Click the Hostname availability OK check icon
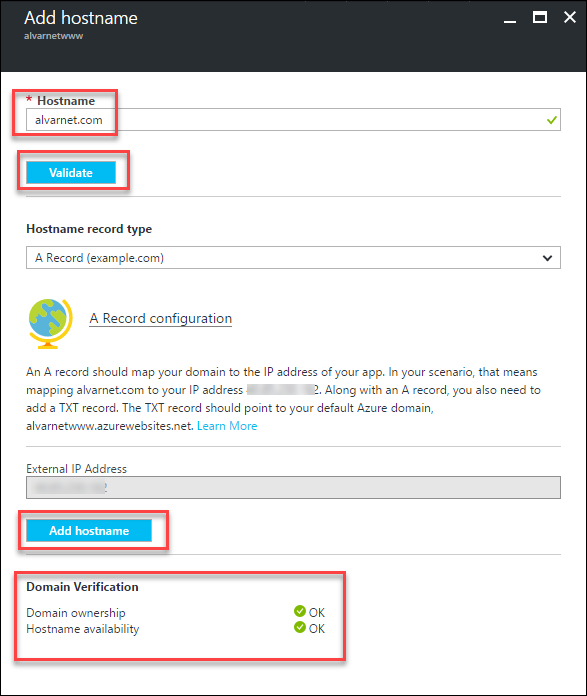The height and width of the screenshot is (696, 587). [x=300, y=627]
